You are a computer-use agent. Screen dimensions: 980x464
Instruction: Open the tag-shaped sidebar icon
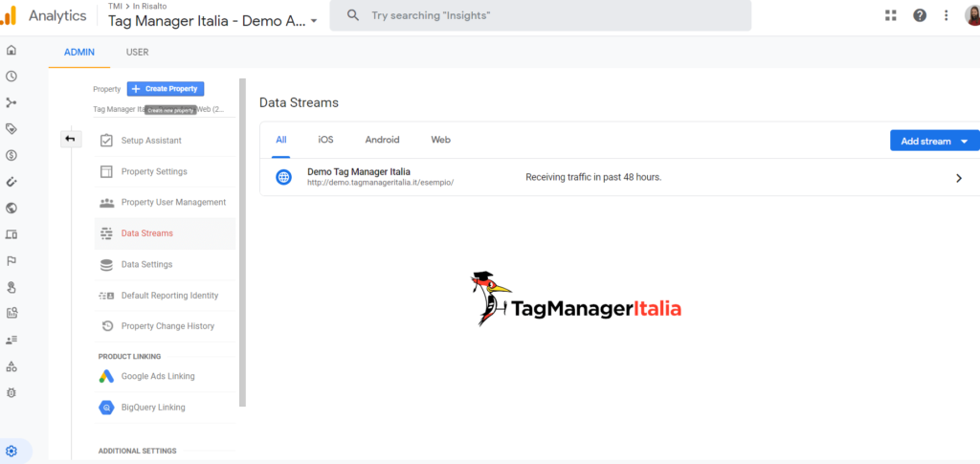point(11,128)
